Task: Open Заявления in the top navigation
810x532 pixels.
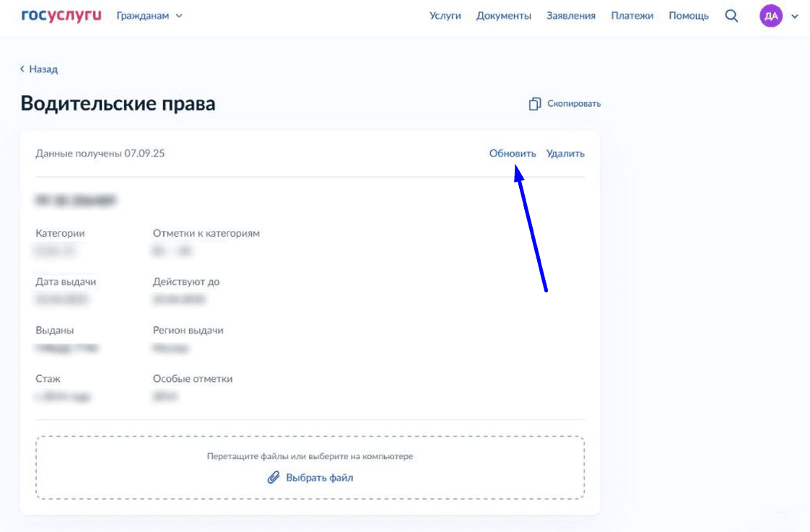Action: [x=570, y=16]
